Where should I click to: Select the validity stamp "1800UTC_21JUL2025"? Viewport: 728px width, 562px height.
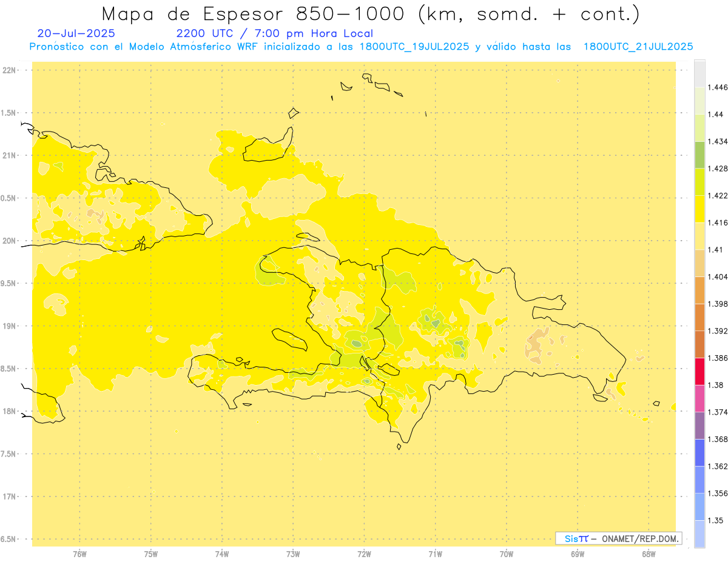click(638, 47)
